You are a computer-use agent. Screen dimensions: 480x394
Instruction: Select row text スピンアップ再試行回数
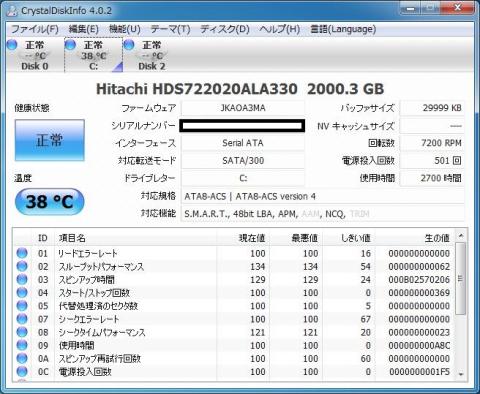click(x=100, y=358)
